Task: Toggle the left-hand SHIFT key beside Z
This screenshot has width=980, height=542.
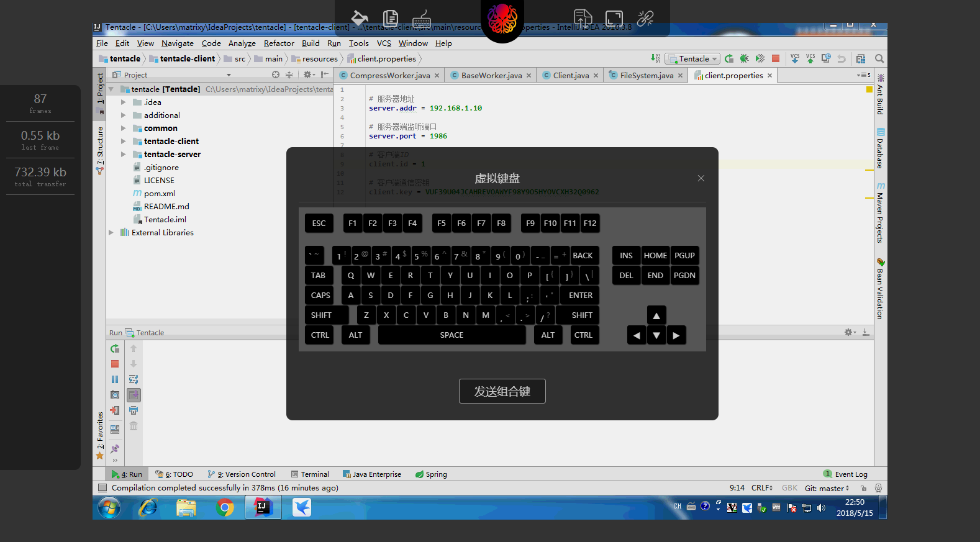Action: 327,315
